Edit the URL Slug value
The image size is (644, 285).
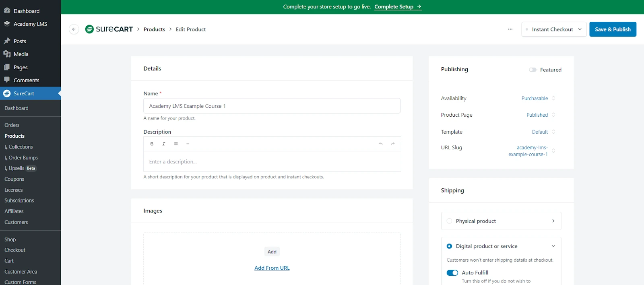point(531,151)
